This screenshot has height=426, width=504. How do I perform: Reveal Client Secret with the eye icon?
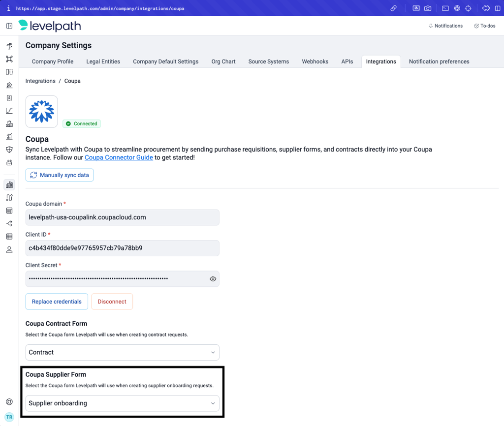tap(213, 279)
